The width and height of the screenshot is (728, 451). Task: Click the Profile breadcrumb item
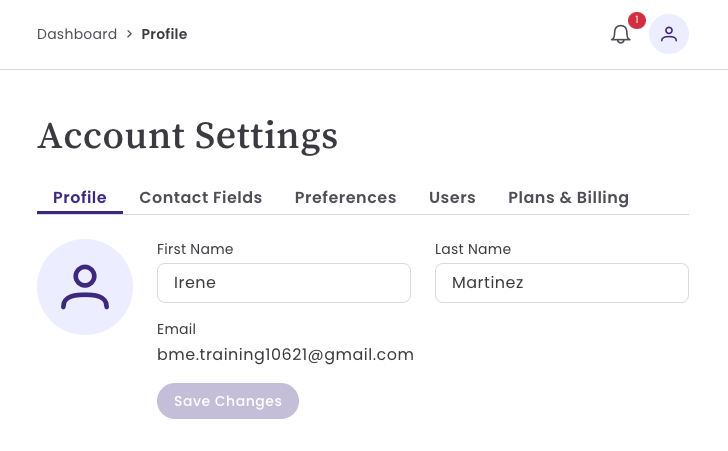(x=164, y=34)
